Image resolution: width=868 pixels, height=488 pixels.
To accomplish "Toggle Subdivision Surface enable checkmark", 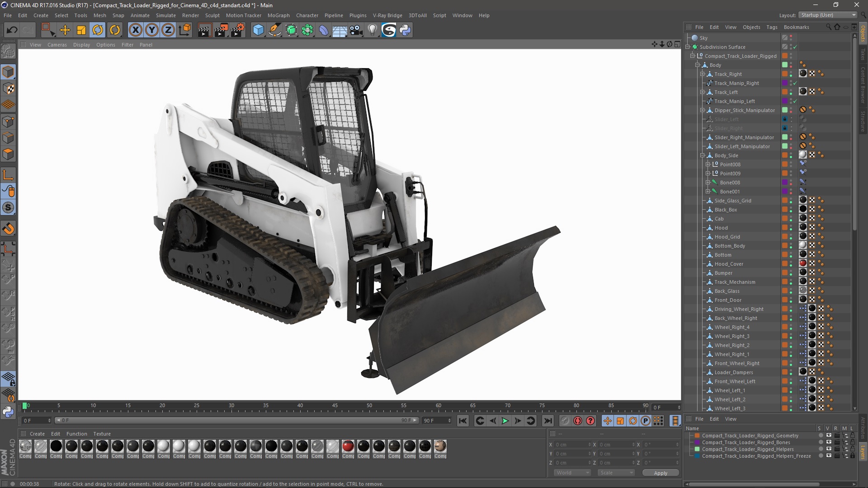I will tap(795, 47).
